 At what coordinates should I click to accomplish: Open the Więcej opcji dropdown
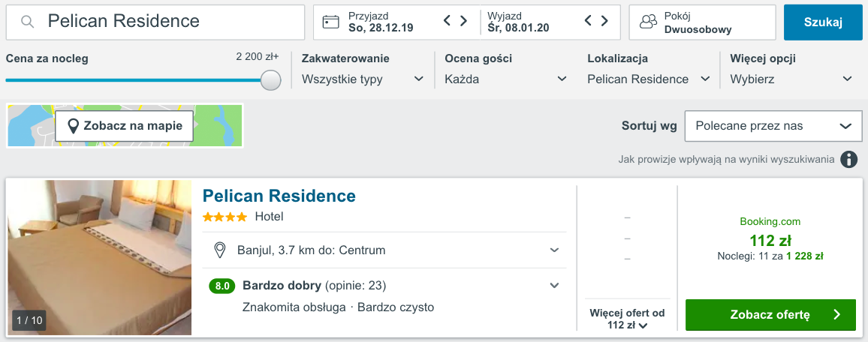tap(791, 79)
